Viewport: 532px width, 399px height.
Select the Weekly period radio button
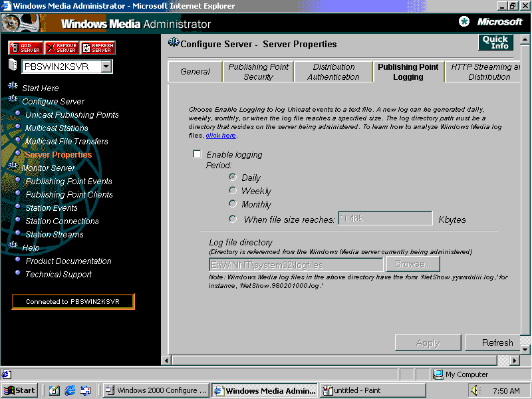(x=233, y=190)
